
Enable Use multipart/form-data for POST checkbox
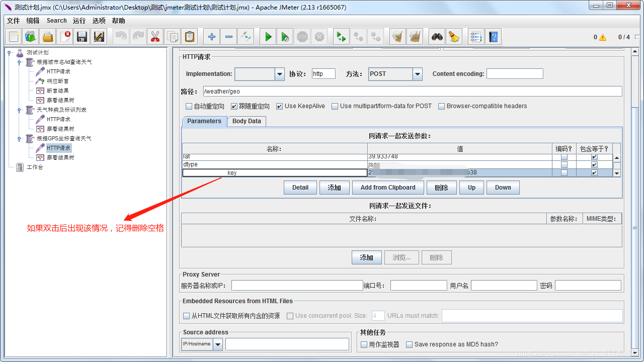pos(335,106)
